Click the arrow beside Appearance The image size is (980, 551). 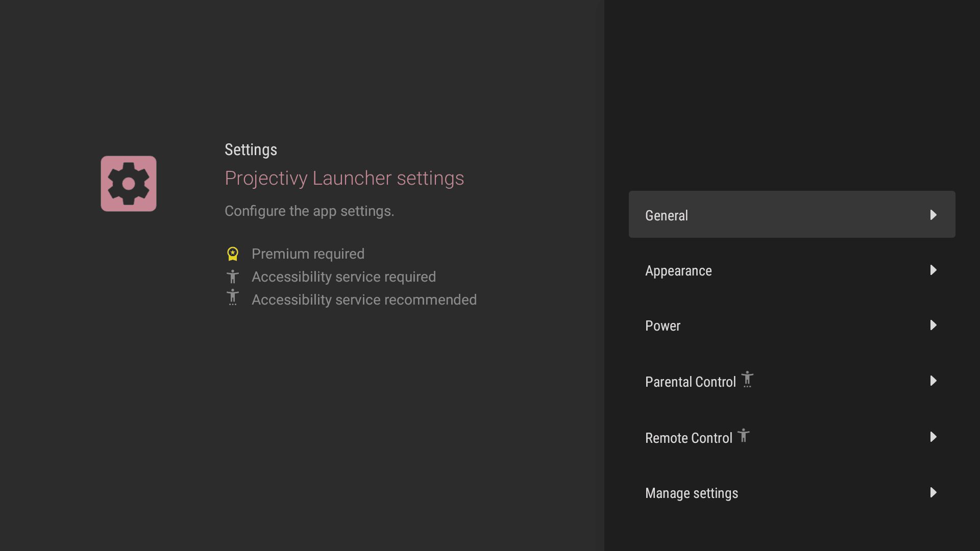(933, 270)
